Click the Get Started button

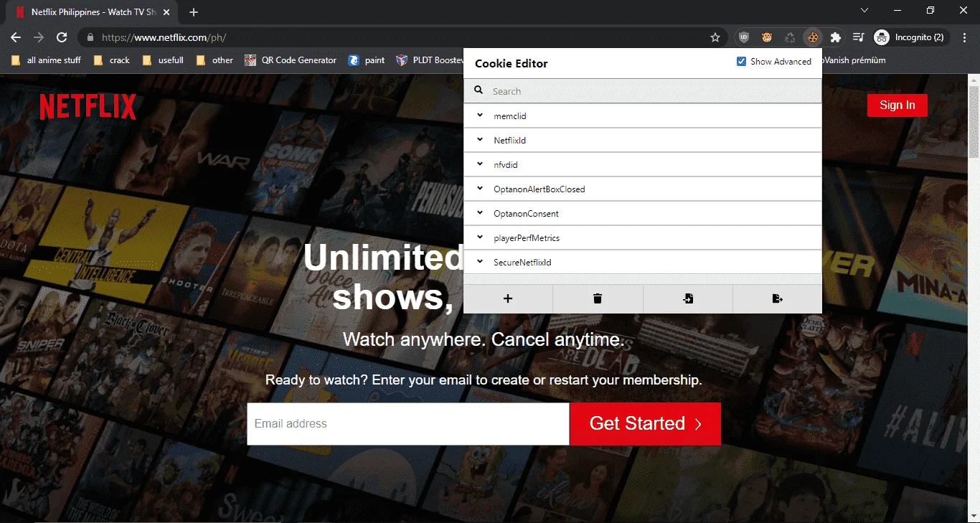[x=645, y=424]
